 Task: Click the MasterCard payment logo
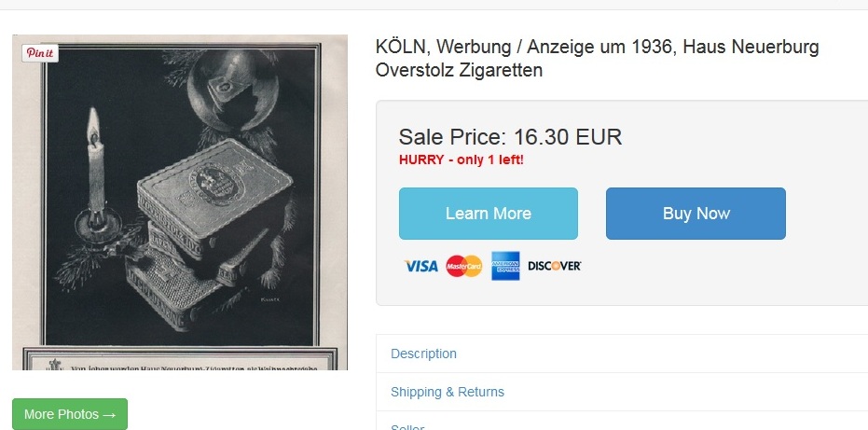464,266
